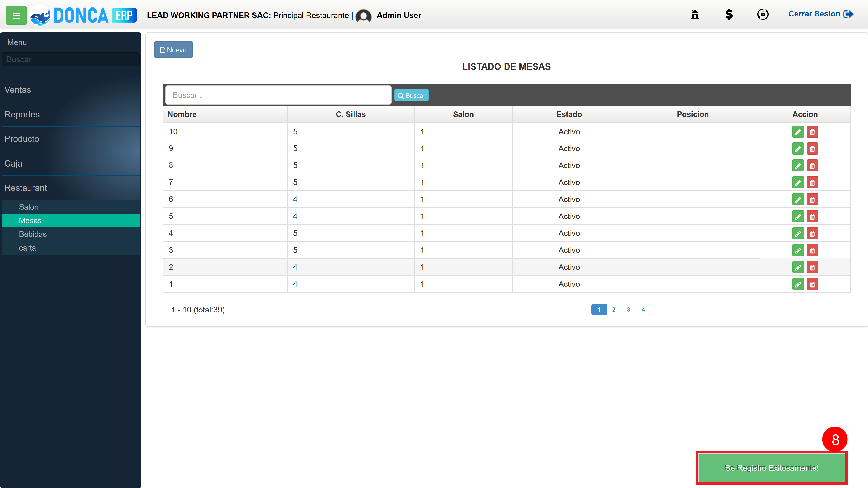Viewport: 868px width, 488px height.
Task: Click Activo status in mesa 2 row
Action: 569,267
